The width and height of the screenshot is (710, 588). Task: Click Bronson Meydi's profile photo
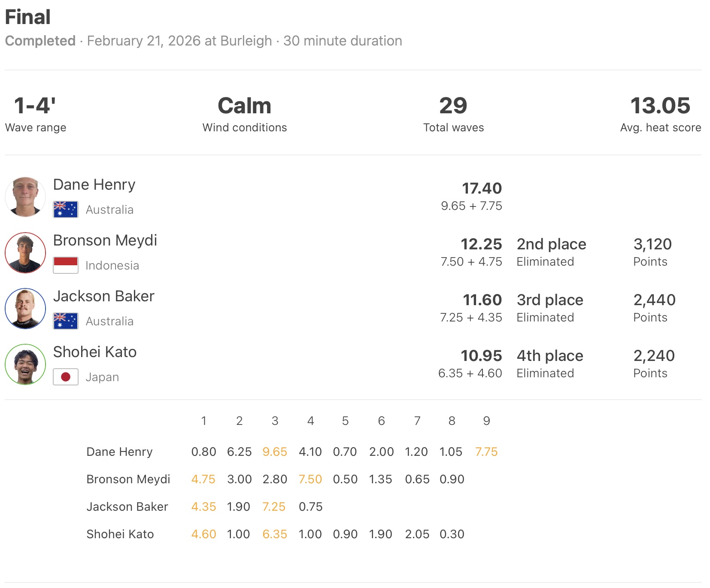click(x=25, y=253)
